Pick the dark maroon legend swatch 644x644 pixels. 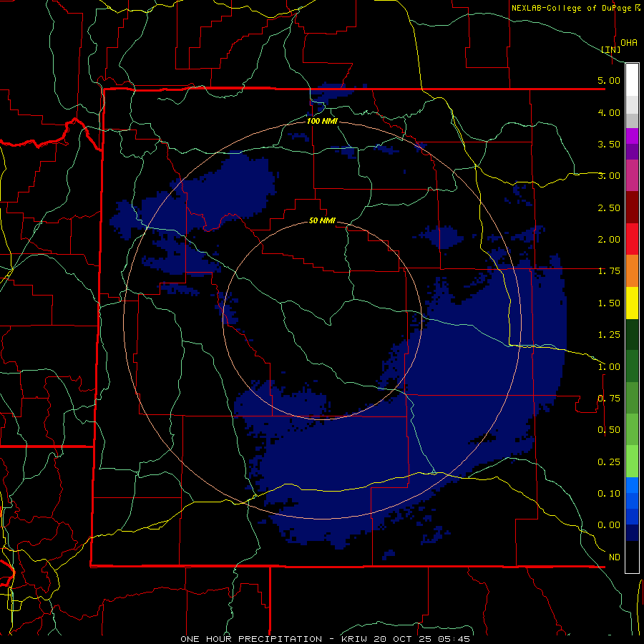[x=632, y=208]
